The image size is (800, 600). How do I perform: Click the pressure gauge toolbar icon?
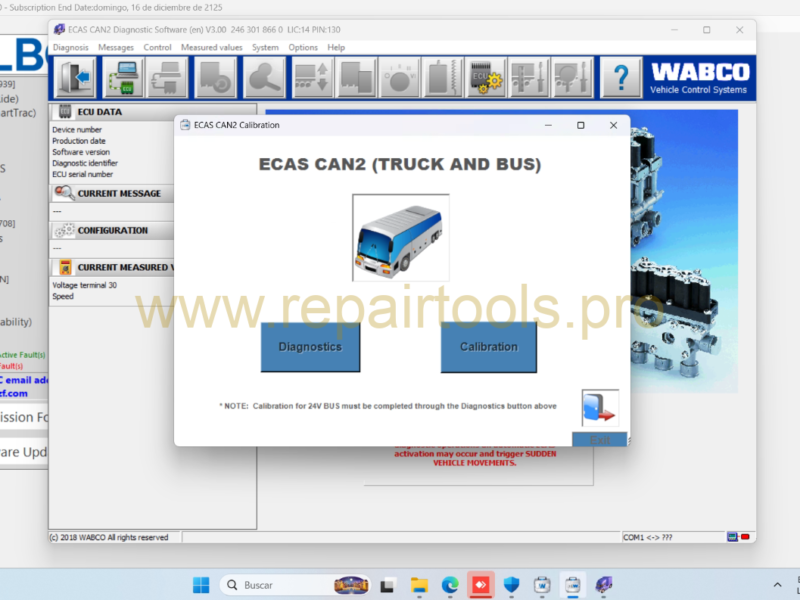click(399, 78)
